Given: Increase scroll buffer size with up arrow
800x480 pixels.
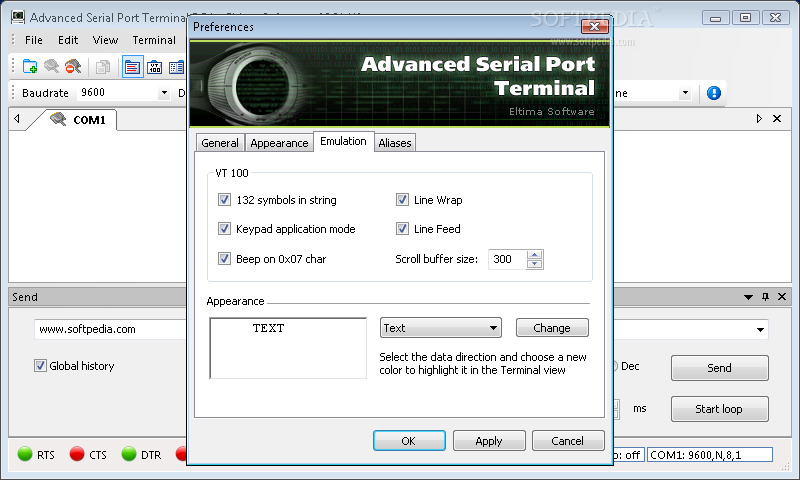Looking at the screenshot, I should [534, 255].
